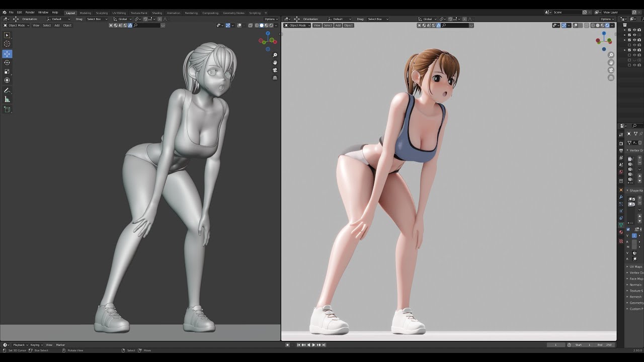This screenshot has width=644, height=362.
Task: Uncheck the first collection's checkbox in outliner
Action: pyautogui.click(x=629, y=30)
